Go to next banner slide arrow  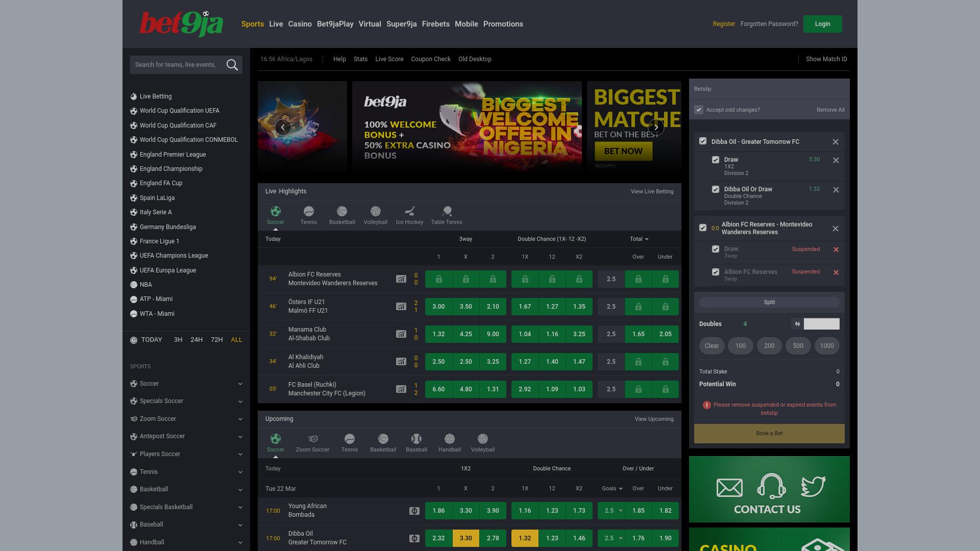(656, 127)
